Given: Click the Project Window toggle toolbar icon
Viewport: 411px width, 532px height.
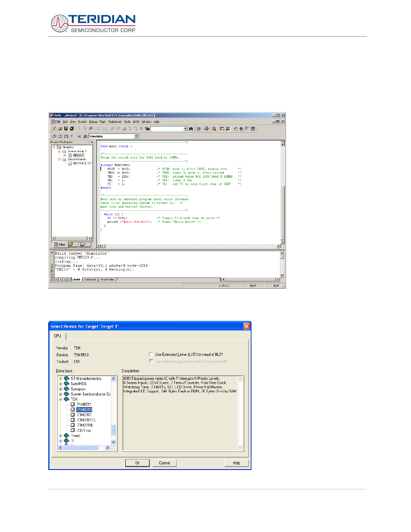Looking at the screenshot, I should [x=222, y=129].
